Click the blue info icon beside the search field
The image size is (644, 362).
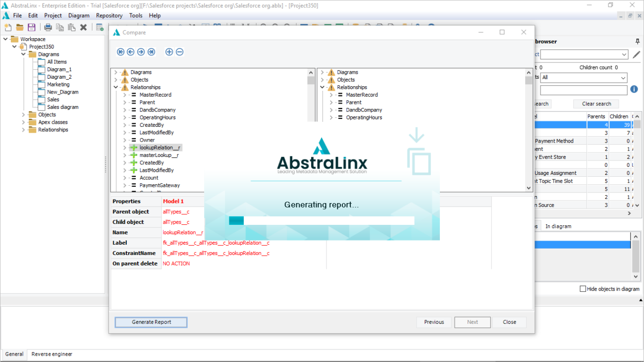(635, 89)
